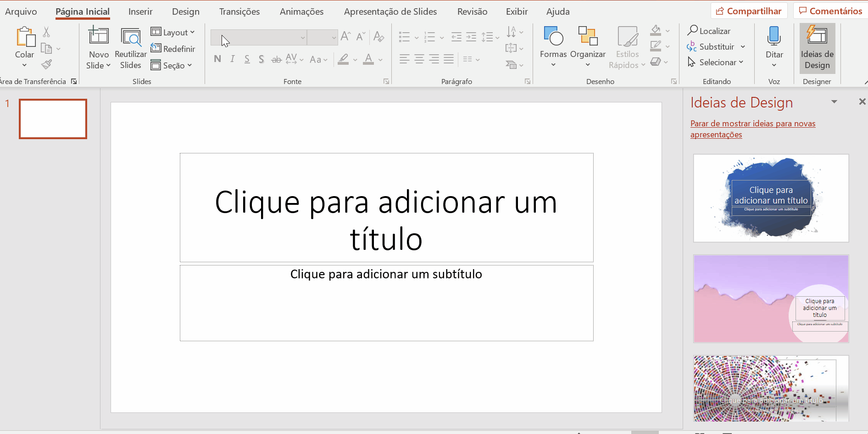Viewport: 868px width, 434px height.
Task: Open the Organizar arrange menu
Action: coord(588,47)
